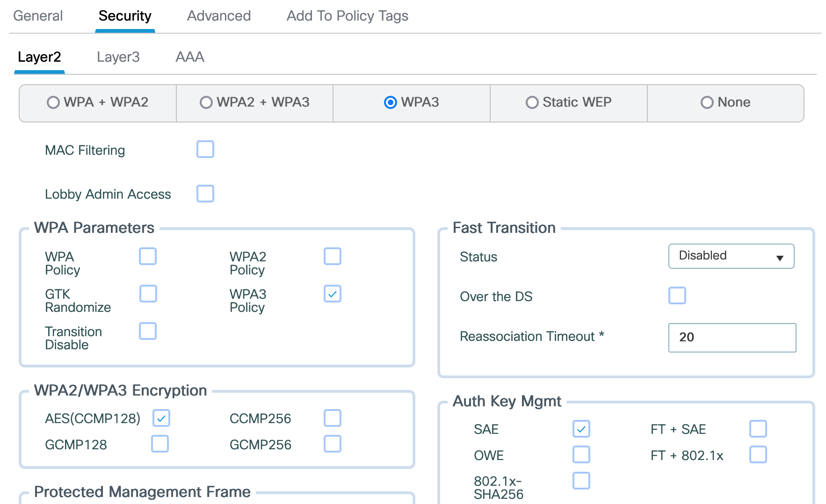Click the Reassociation Timeout input field
The height and width of the screenshot is (504, 826).
(732, 338)
